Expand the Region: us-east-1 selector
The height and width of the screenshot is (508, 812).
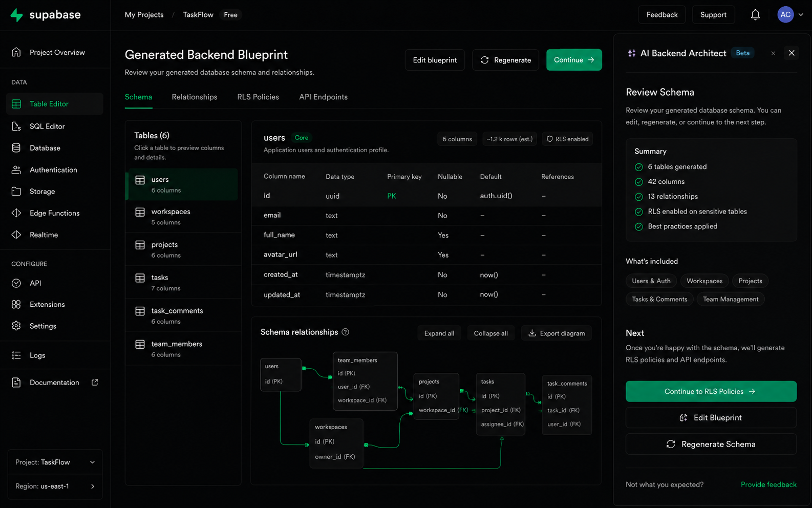click(x=55, y=486)
